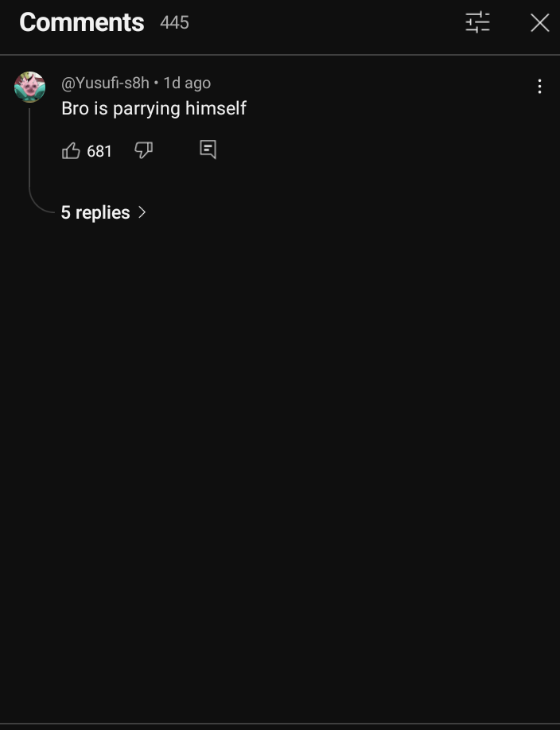View the profile avatar of @Yusufi-s8h

[29, 87]
